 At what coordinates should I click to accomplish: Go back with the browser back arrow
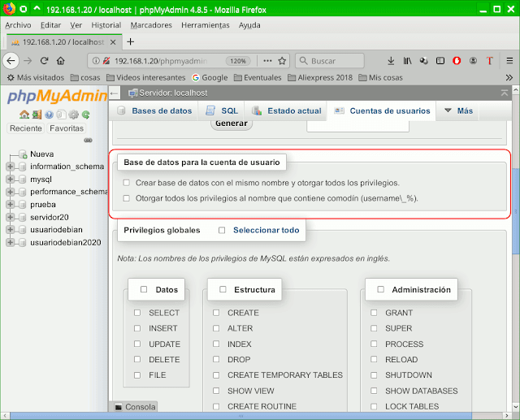11,61
